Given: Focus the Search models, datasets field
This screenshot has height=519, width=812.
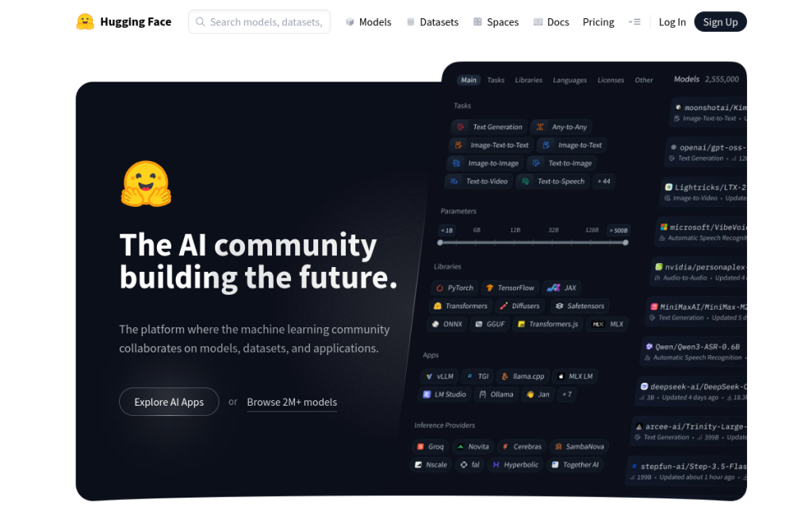Looking at the screenshot, I should tap(259, 22).
